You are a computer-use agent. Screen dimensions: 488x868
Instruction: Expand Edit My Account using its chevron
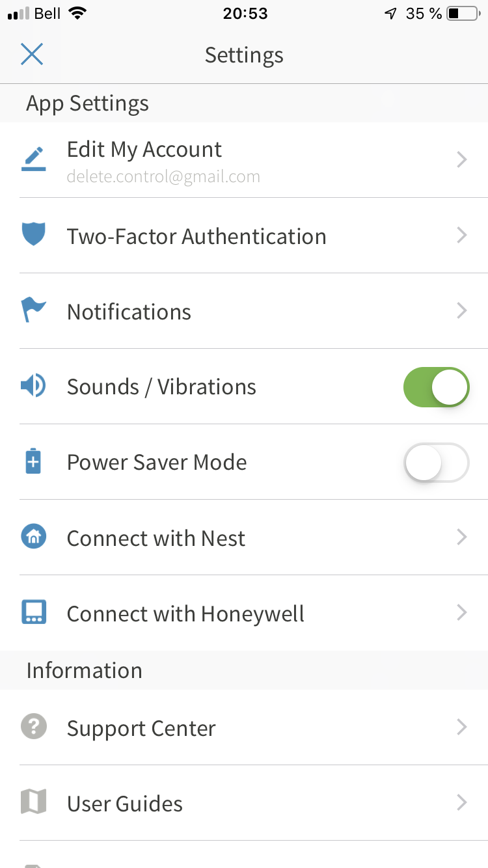click(462, 160)
